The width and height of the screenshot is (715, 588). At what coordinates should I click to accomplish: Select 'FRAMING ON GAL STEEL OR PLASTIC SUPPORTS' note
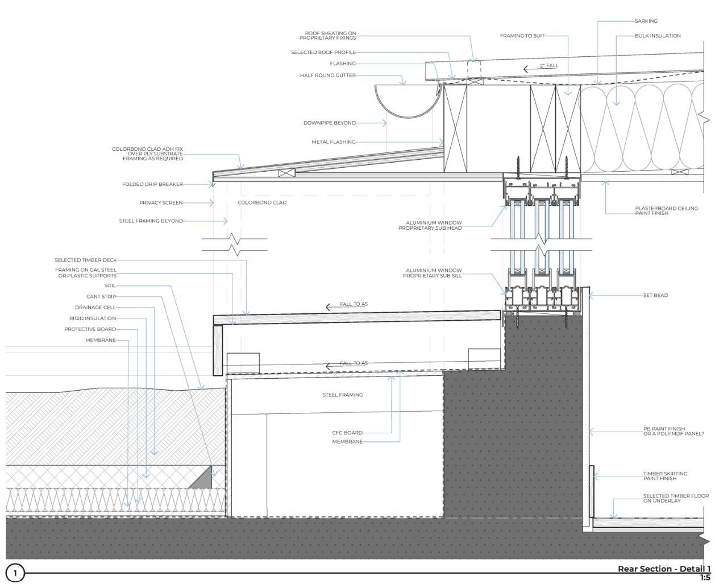tap(86, 273)
